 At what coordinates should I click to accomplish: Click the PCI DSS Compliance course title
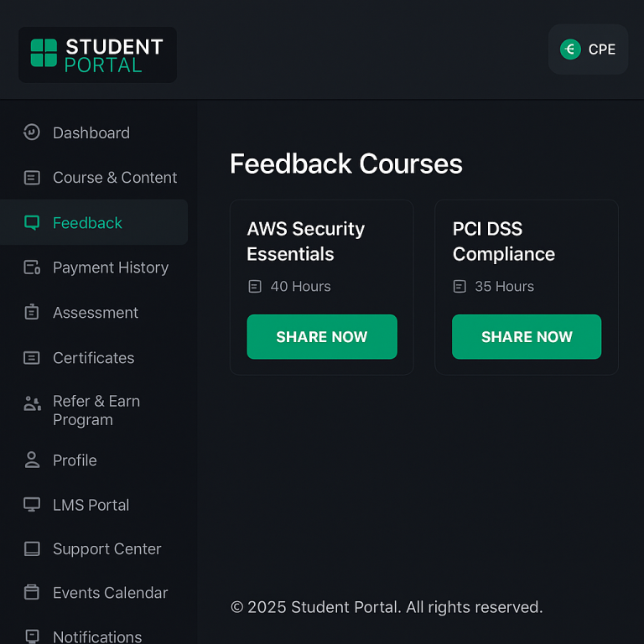503,241
